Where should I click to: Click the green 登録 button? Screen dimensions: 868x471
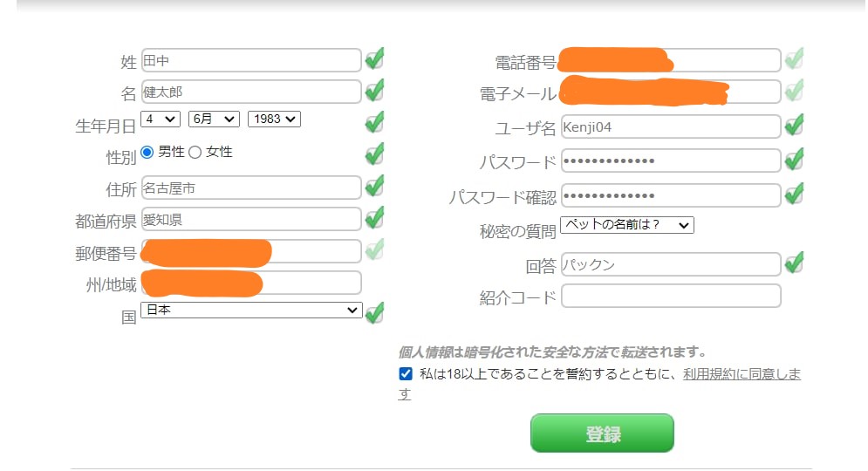click(x=602, y=433)
